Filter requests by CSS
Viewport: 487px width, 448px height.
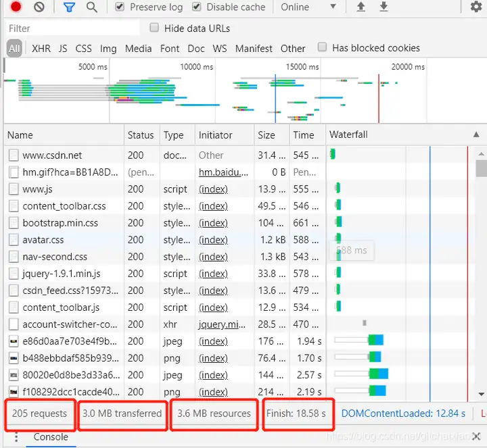84,49
